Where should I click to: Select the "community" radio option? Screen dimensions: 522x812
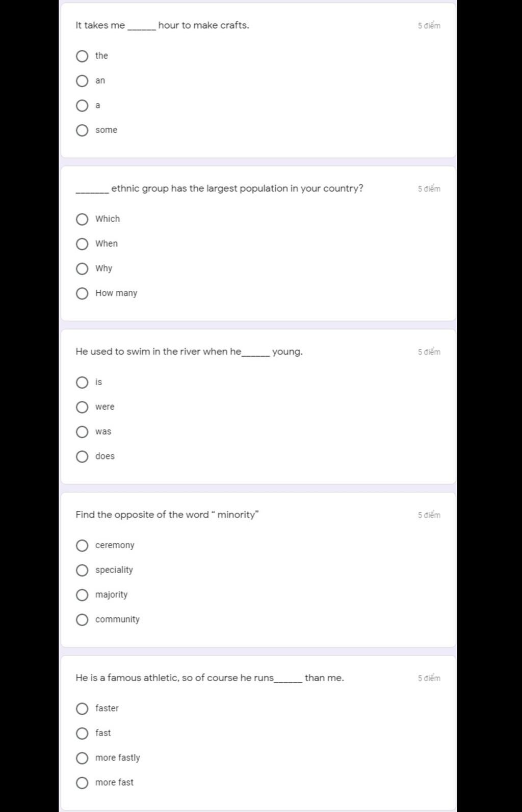coord(82,620)
